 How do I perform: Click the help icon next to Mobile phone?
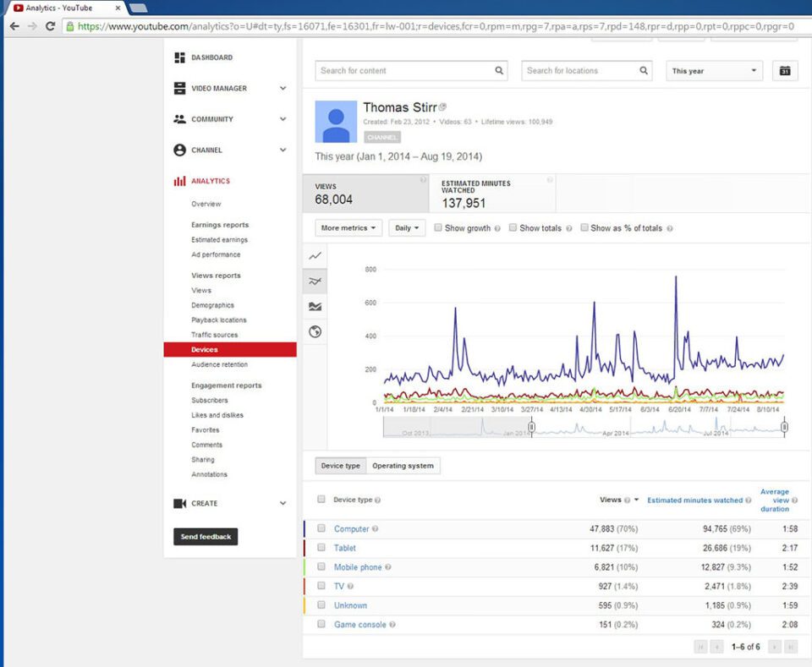[x=388, y=567]
